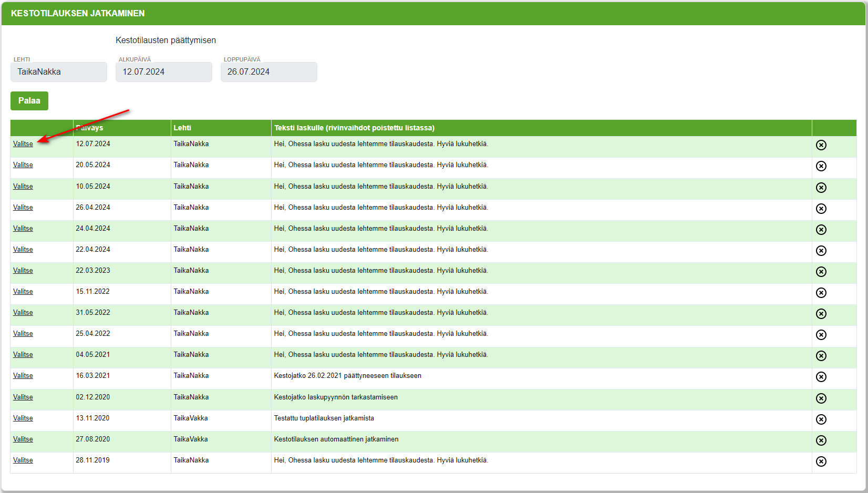
Task: Delete the 25.04.2022 row with X icon
Action: pos(821,335)
